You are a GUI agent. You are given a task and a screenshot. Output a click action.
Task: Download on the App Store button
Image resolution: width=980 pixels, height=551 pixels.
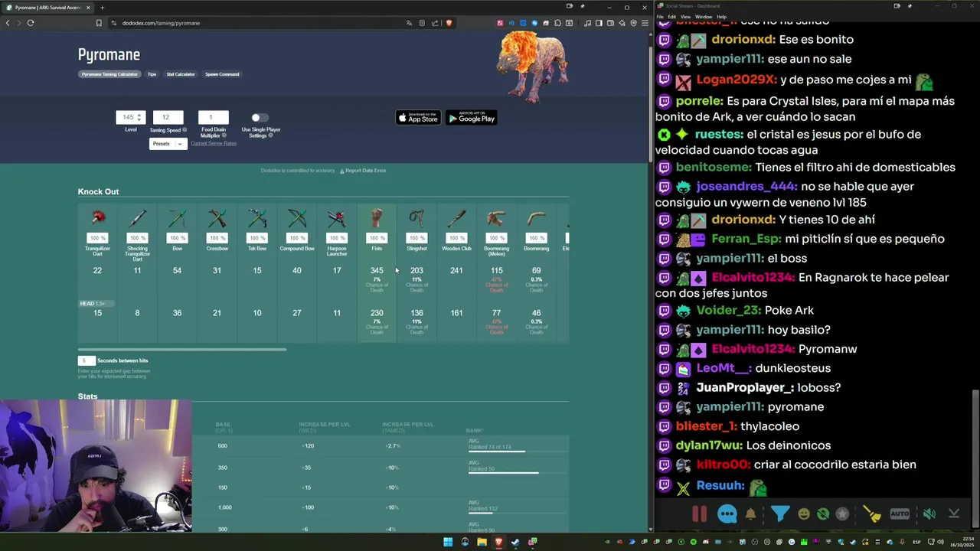(418, 118)
